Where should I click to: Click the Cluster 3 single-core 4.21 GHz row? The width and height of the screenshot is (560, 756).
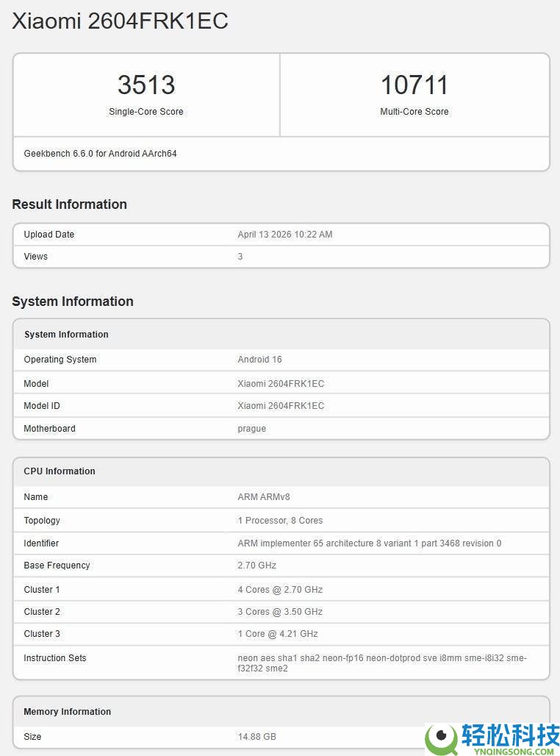point(279,633)
